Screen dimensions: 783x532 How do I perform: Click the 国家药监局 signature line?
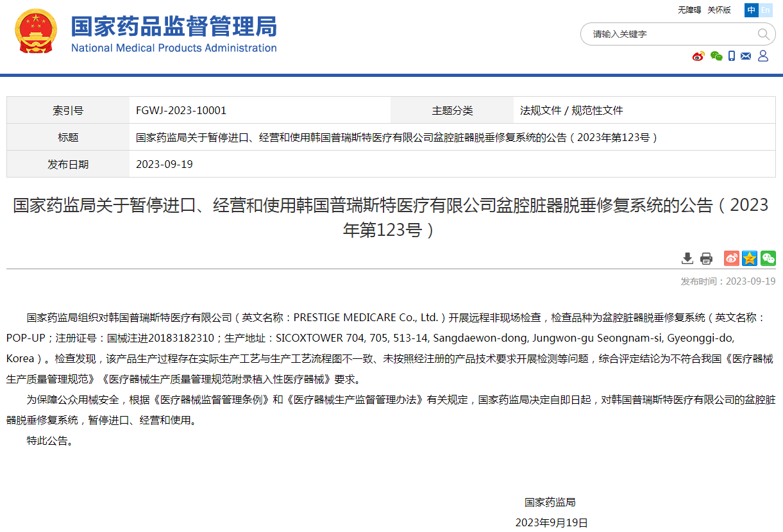tap(550, 502)
